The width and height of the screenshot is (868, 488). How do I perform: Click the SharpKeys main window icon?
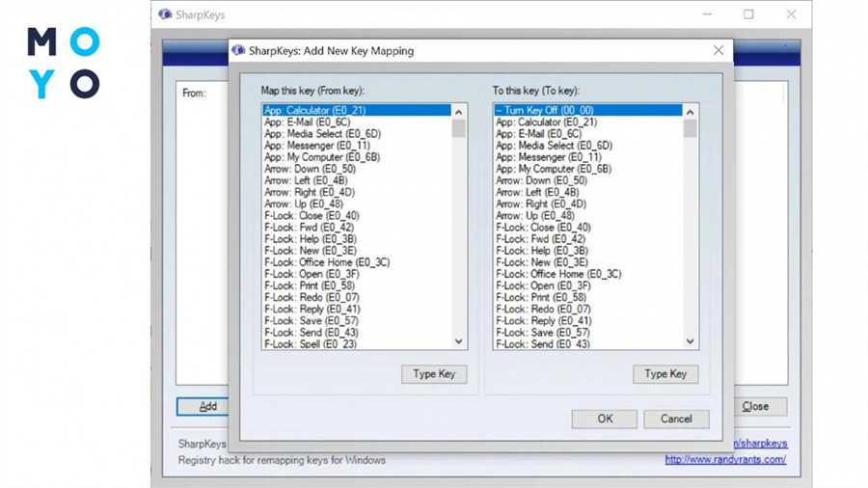[x=165, y=15]
